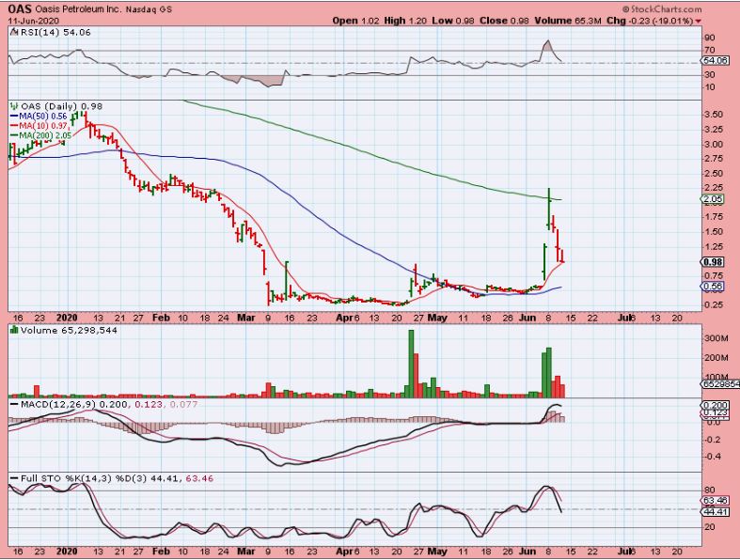Click the 3.50 label on price axis

click(712, 115)
